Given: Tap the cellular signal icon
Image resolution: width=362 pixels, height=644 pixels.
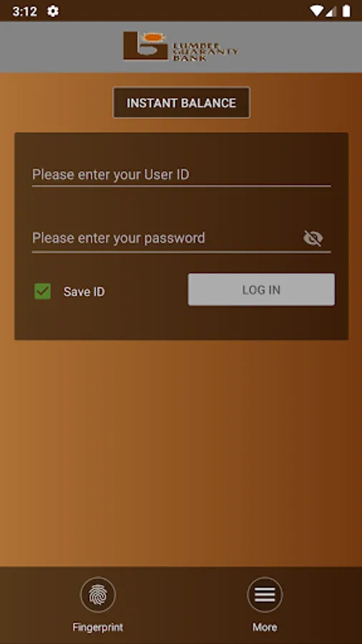Looking at the screenshot, I should coord(331,11).
